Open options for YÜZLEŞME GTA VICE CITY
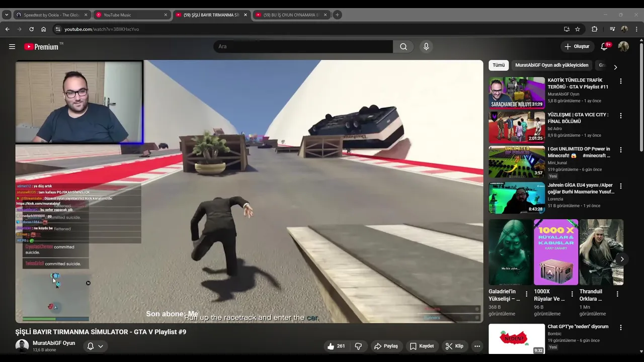The image size is (644, 362). click(620, 116)
